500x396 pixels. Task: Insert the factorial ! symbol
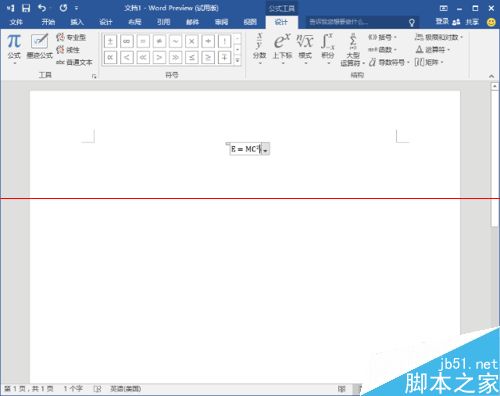pos(224,41)
